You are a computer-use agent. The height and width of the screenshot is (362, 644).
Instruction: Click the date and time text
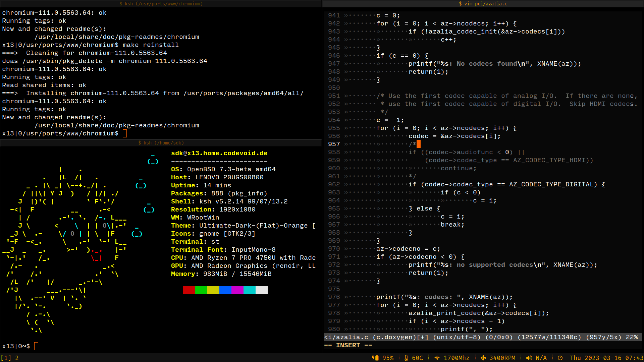[606, 358]
